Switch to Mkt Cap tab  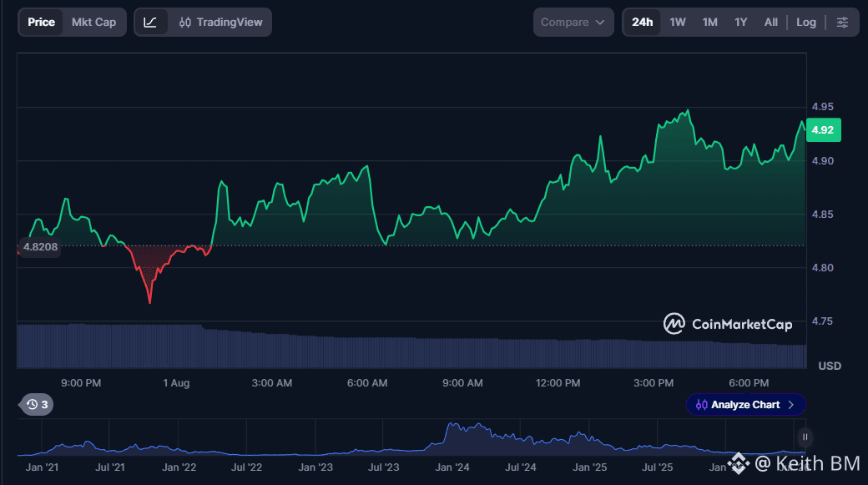[x=93, y=23]
